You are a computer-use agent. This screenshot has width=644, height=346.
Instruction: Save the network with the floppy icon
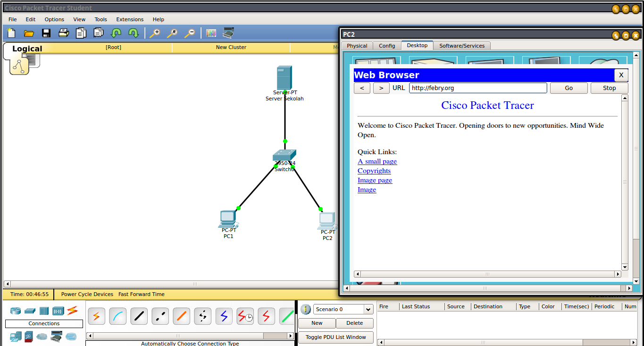[x=46, y=33]
